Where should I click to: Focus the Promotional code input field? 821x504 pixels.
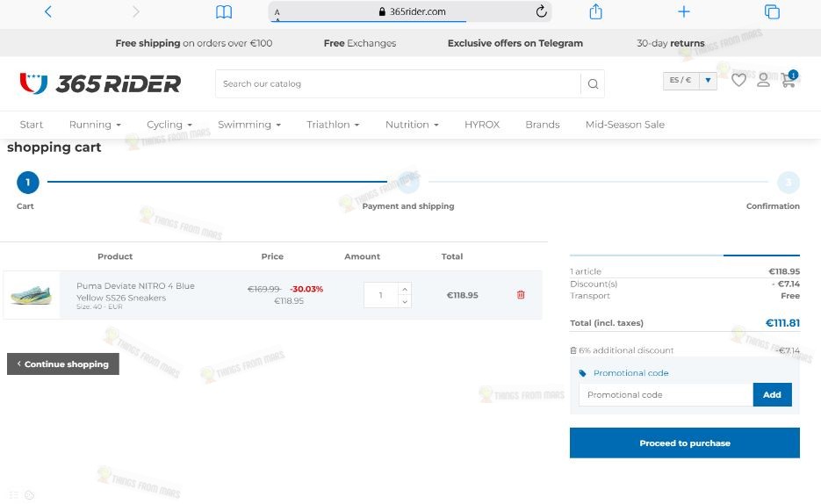click(666, 394)
